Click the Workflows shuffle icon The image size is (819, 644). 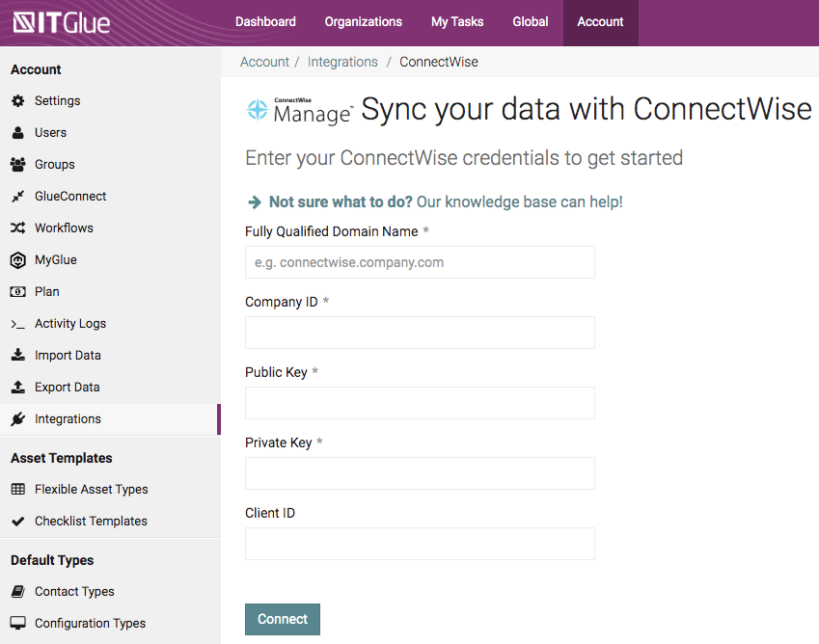click(18, 228)
